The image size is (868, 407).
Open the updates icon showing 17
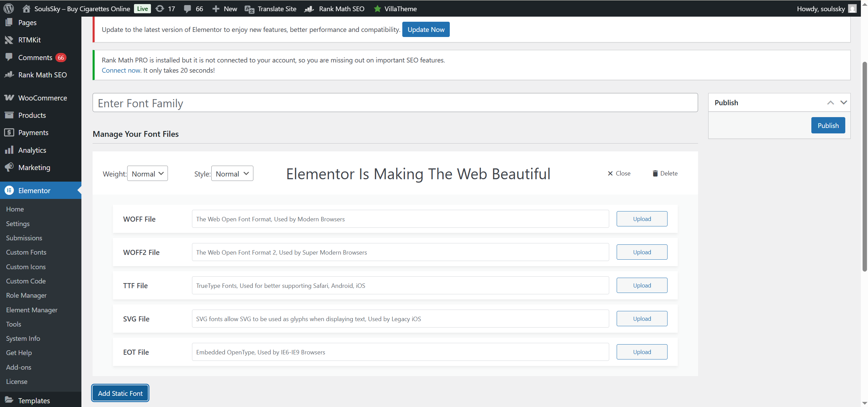tap(160, 8)
